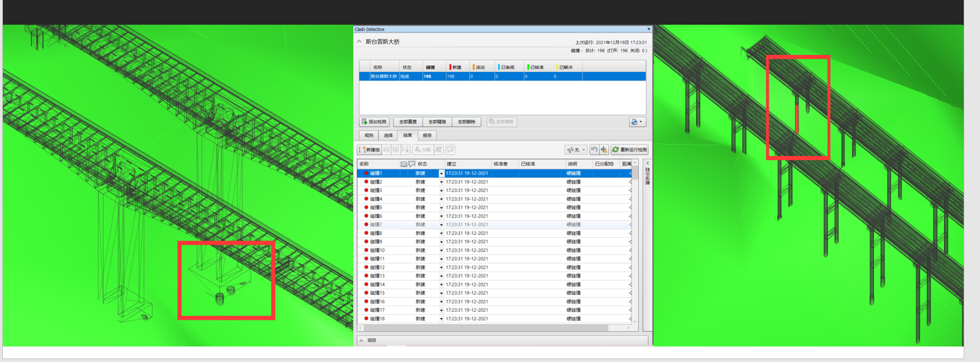
Task: Click the red status dot of 碰撞6
Action: (x=366, y=216)
